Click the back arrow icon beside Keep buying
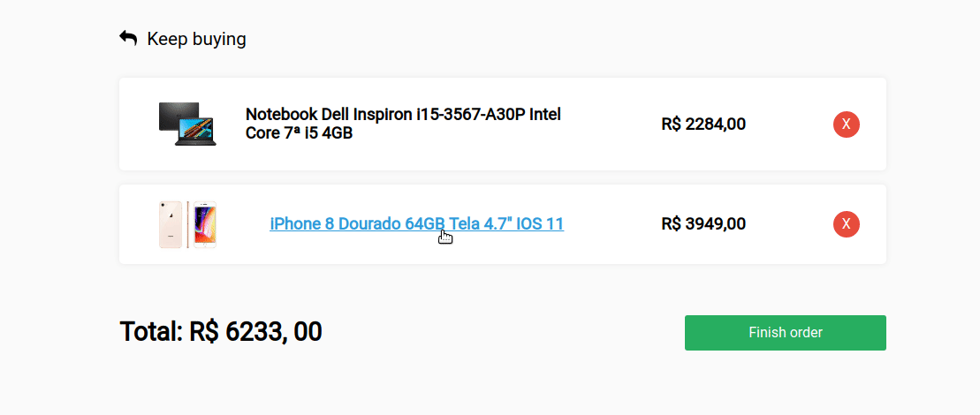Viewport: 980px width, 415px height. click(128, 38)
